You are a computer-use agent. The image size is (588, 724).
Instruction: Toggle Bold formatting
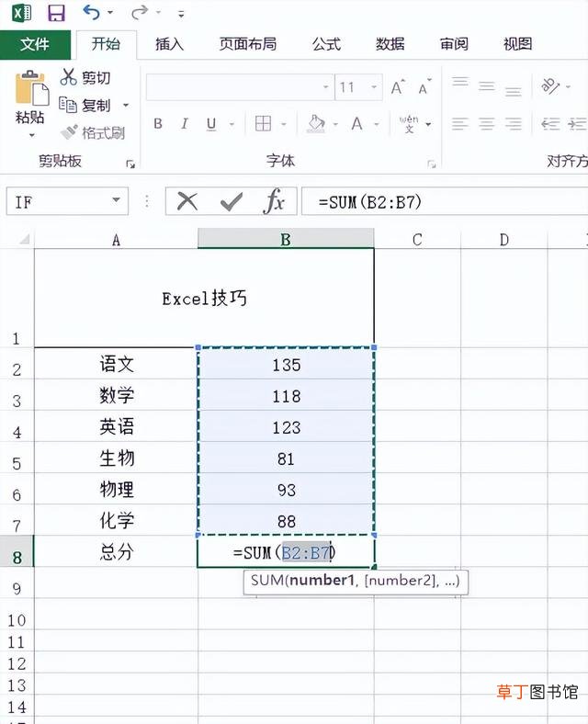[158, 124]
